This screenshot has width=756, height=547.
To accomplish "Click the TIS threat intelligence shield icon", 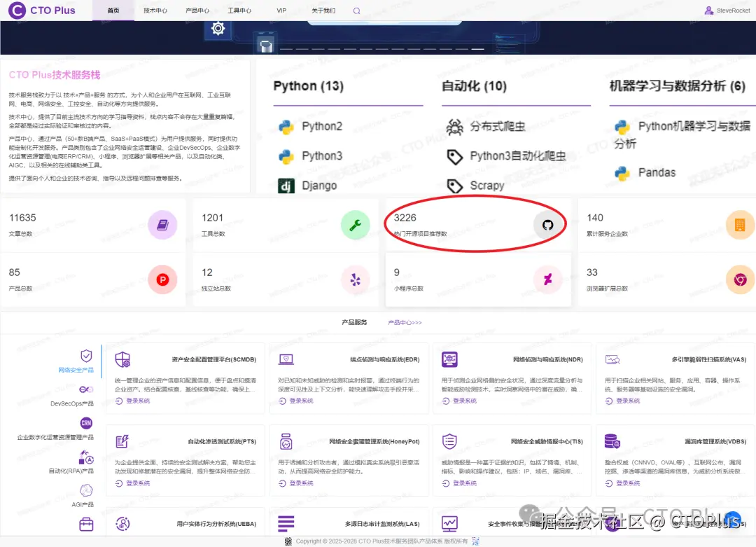I will click(449, 441).
